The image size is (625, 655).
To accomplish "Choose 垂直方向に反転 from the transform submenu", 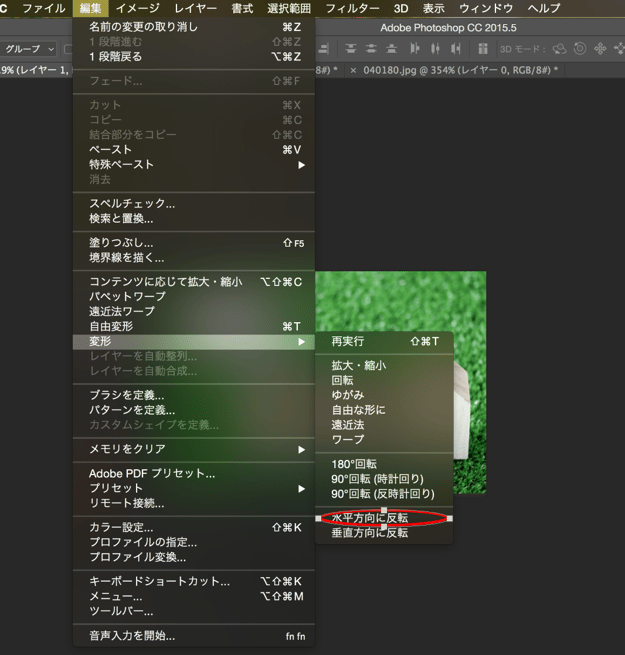I will pos(370,533).
